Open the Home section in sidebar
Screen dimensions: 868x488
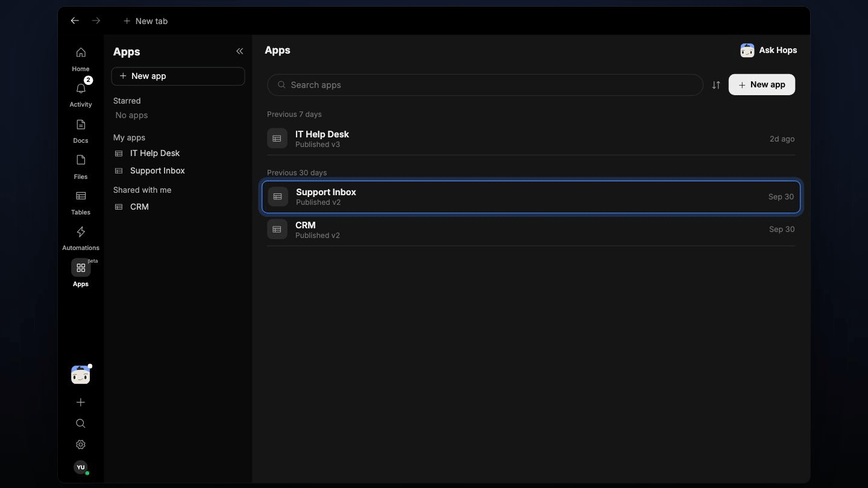point(81,59)
